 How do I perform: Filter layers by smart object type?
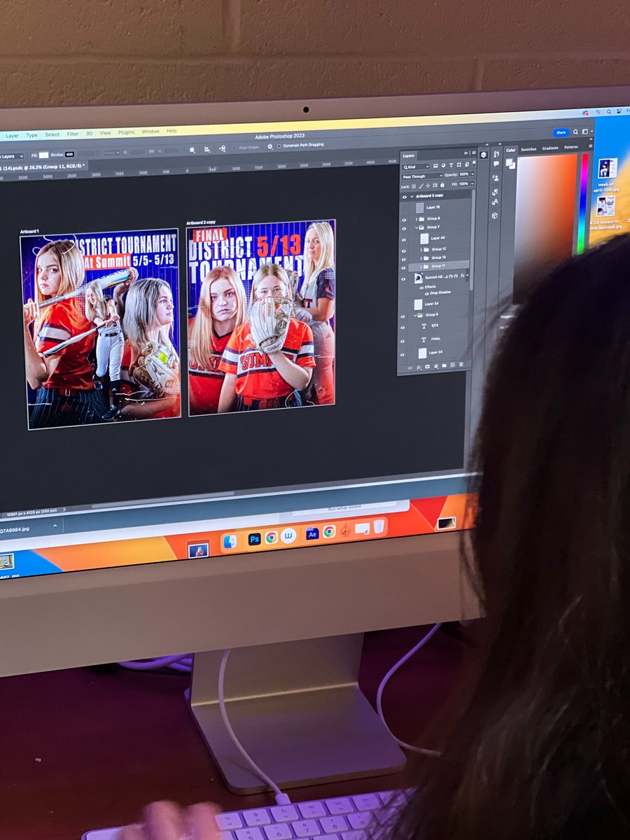467,165
